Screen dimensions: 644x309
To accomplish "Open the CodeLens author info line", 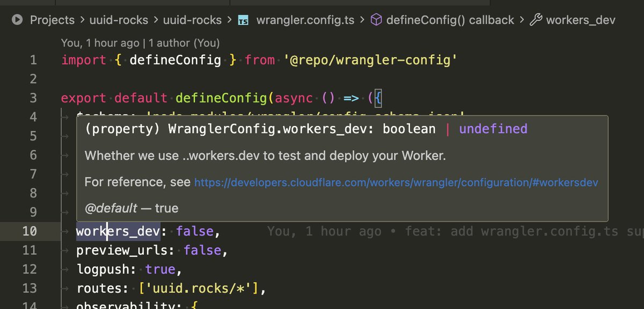I will (141, 43).
